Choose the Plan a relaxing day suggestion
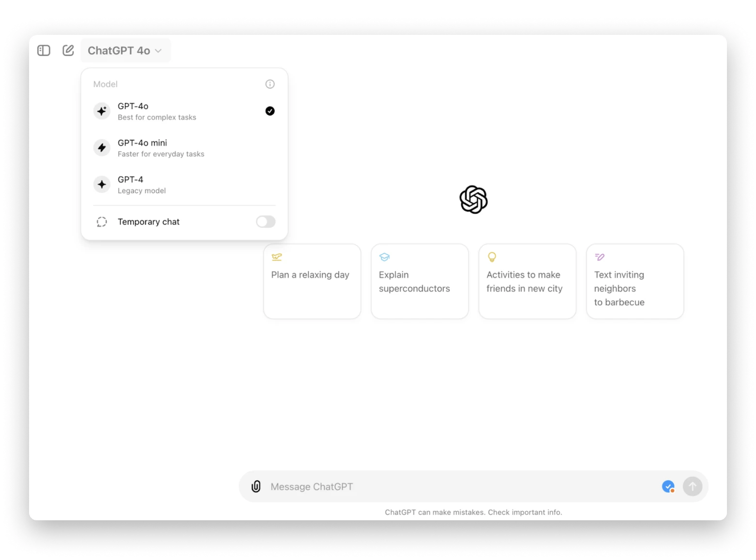Viewport: 756px width, 560px height. pyautogui.click(x=312, y=281)
